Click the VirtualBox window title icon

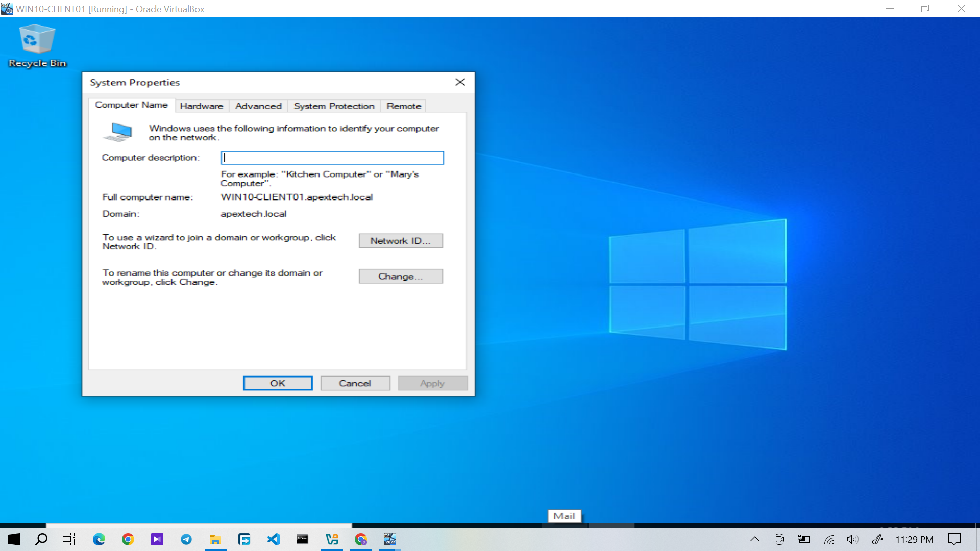click(x=7, y=9)
